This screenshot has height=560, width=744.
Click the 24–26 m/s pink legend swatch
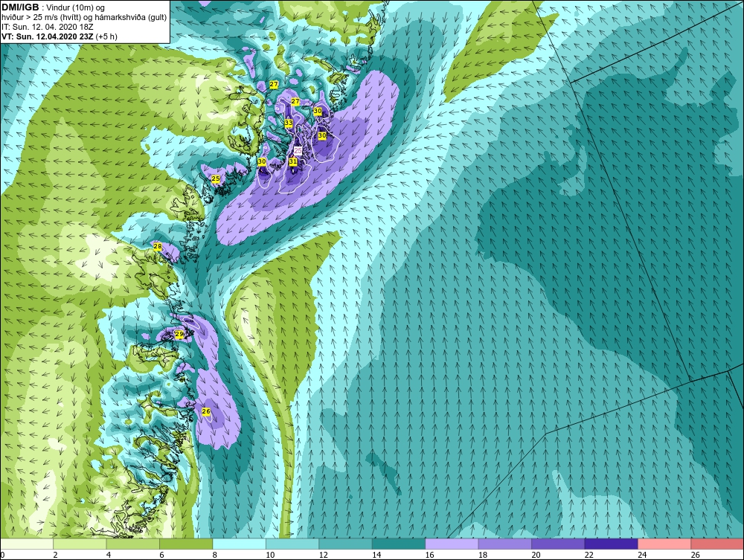tap(664, 544)
